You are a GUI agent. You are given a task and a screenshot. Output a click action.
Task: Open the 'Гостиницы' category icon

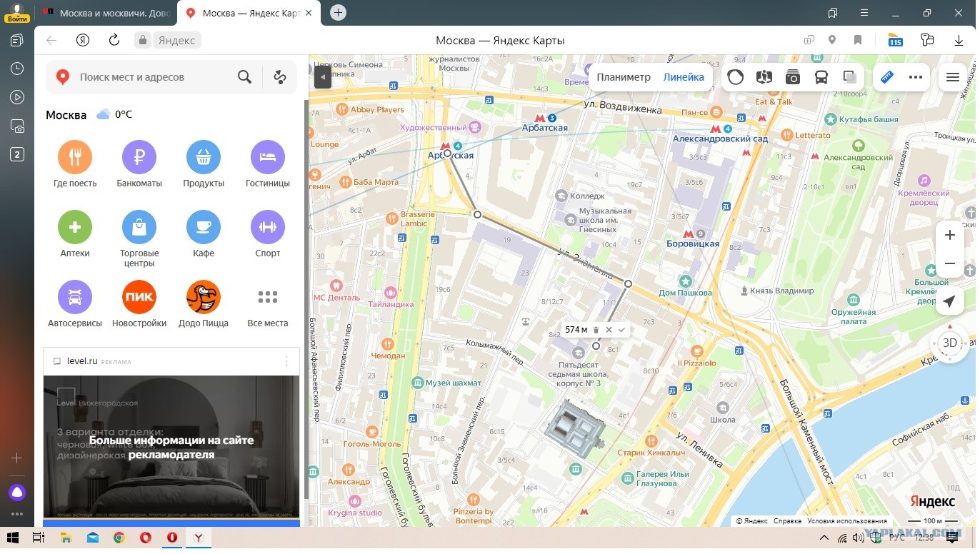coord(268,158)
